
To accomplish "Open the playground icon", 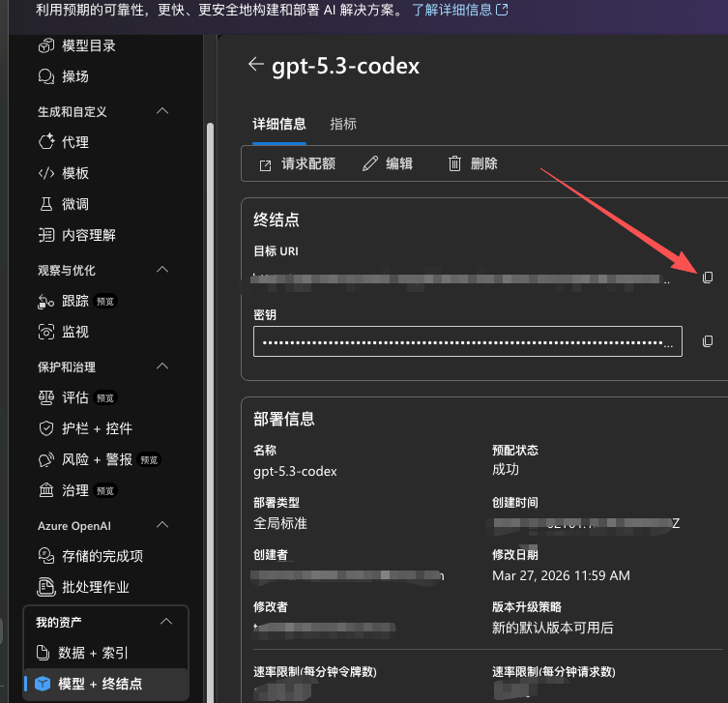I will click(x=46, y=76).
